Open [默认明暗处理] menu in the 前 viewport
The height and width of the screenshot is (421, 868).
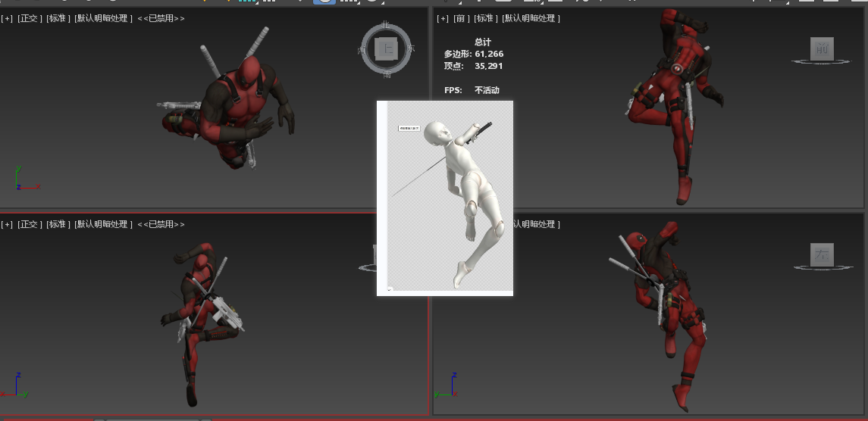click(531, 18)
